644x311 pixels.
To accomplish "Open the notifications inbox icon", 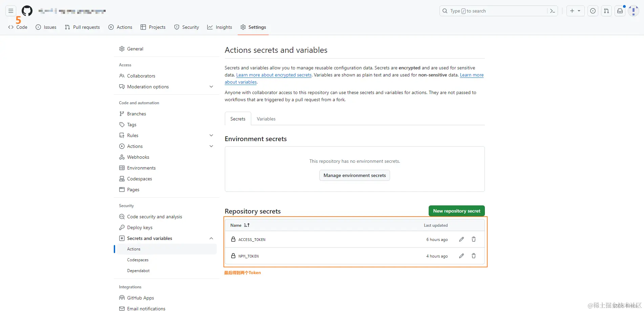I will tap(620, 11).
